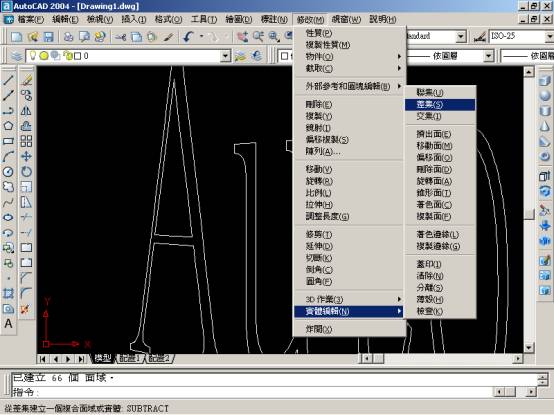Select the Ellipse draw tool
The height and width of the screenshot is (415, 554).
tap(8, 217)
